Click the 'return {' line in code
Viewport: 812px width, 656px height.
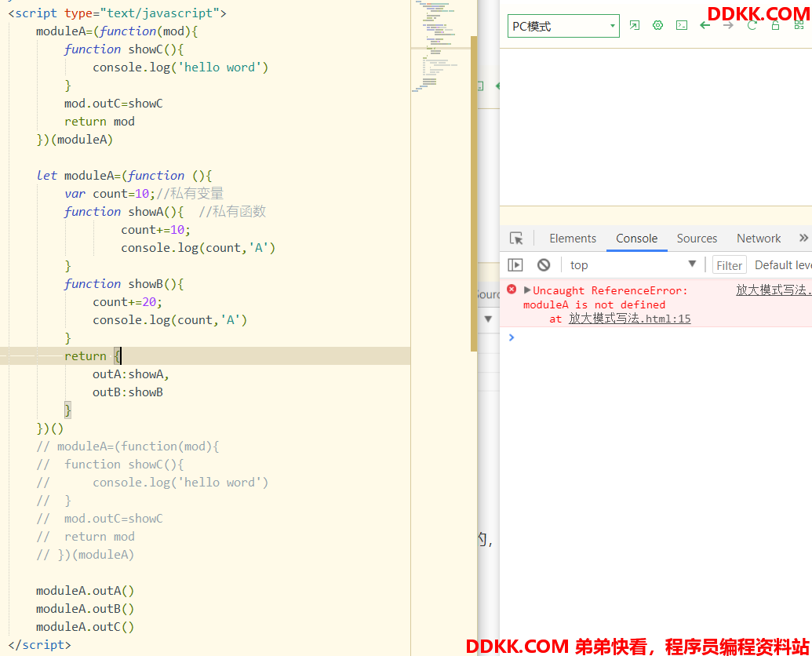pyautogui.click(x=93, y=356)
